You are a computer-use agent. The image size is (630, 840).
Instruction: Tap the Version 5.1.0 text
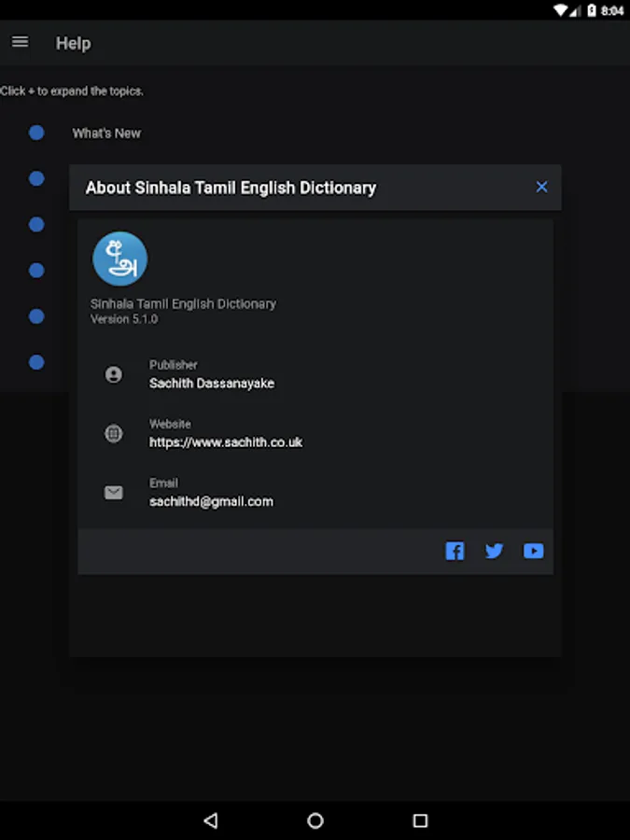[124, 319]
